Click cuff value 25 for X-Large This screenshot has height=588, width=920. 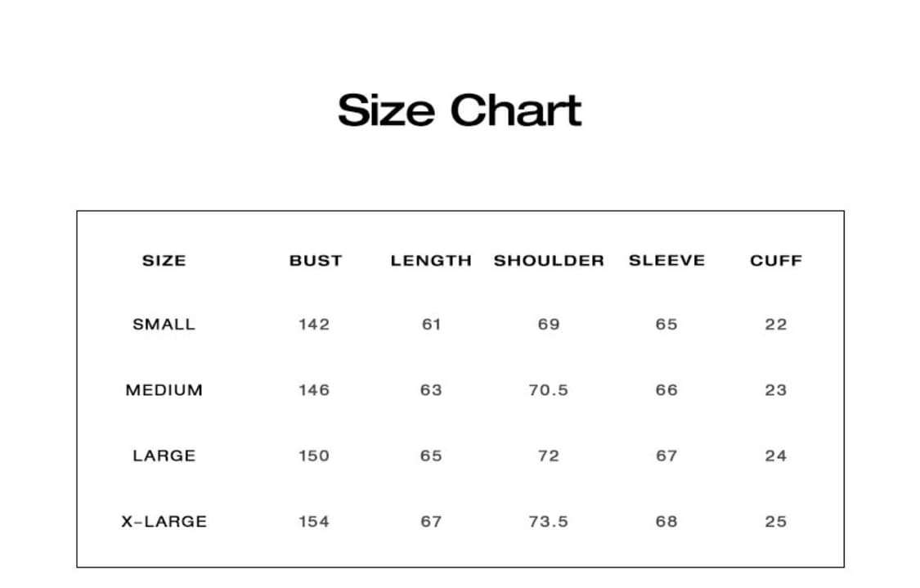[x=776, y=522]
